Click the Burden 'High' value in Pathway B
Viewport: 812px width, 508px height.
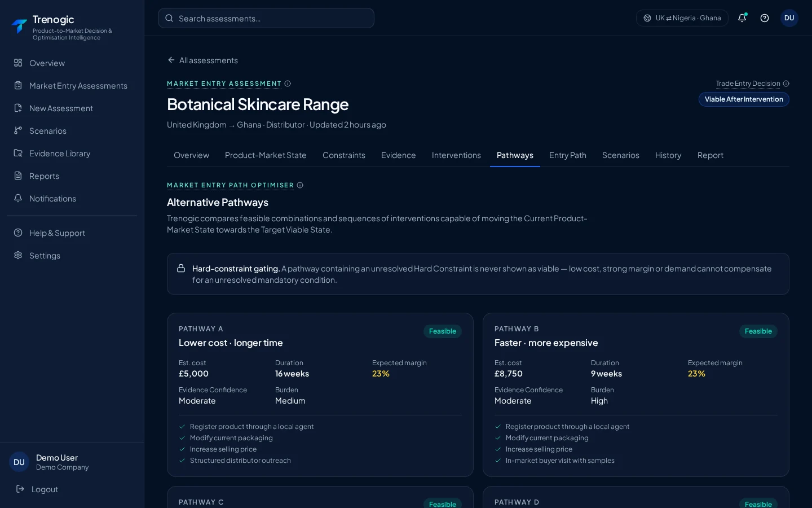[x=599, y=401]
